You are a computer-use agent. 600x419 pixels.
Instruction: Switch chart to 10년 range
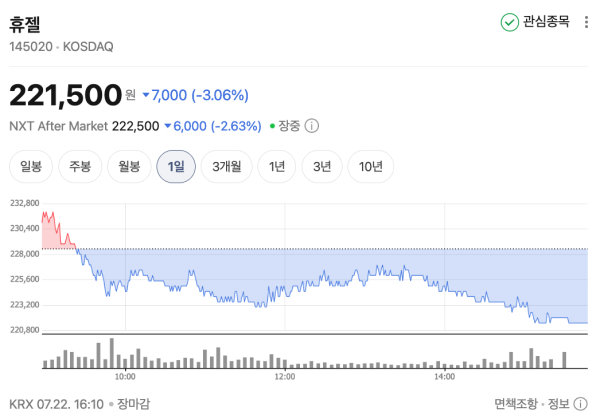pos(370,166)
